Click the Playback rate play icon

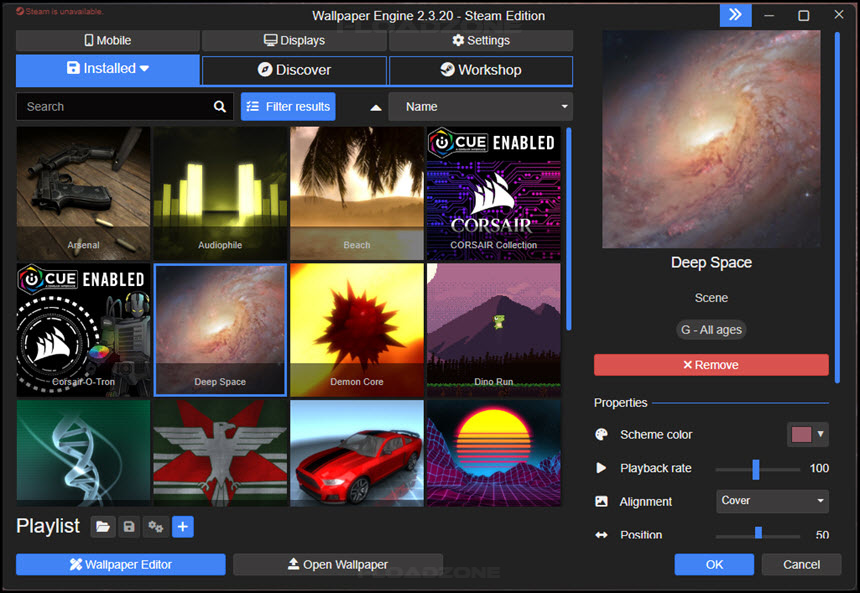tap(602, 468)
